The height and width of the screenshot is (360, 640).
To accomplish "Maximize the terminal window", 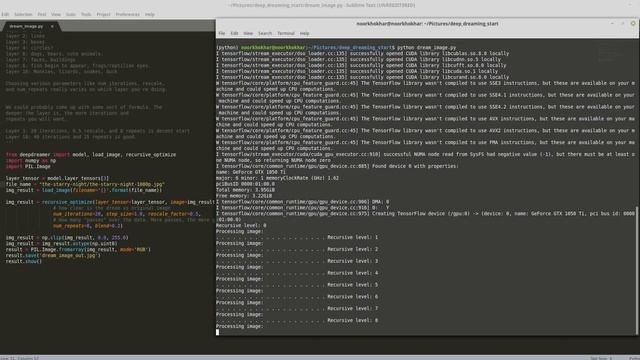I will click(623, 24).
